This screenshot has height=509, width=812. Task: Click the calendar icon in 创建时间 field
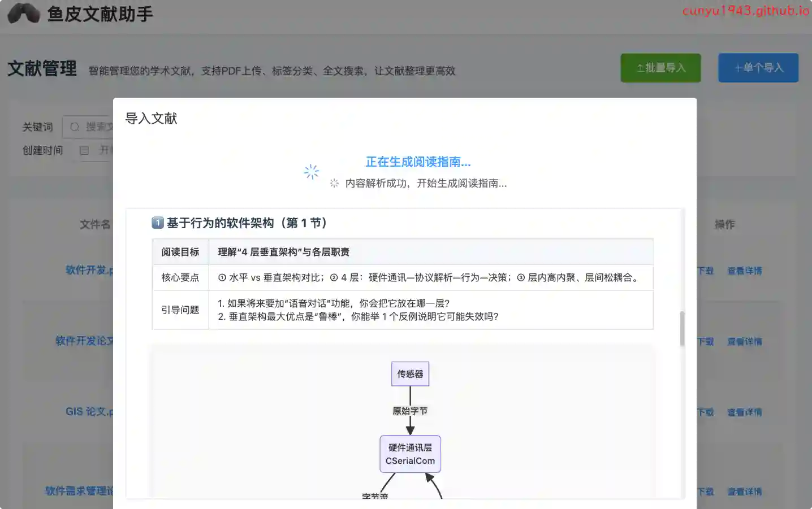pos(84,150)
